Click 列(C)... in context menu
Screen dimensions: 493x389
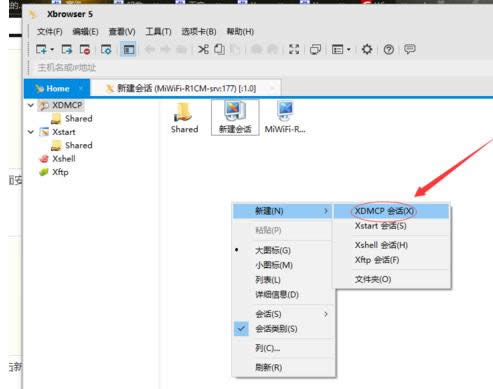click(x=283, y=348)
